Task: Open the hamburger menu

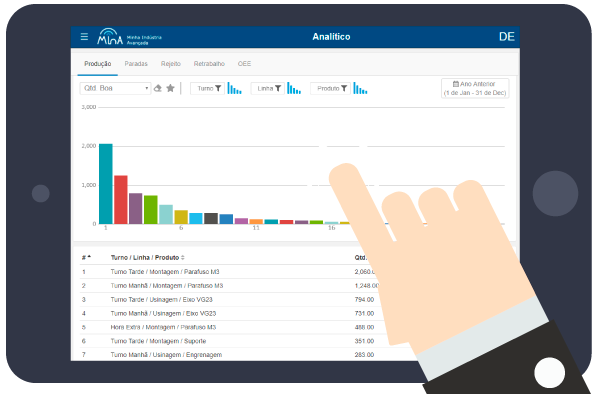Action: (84, 36)
